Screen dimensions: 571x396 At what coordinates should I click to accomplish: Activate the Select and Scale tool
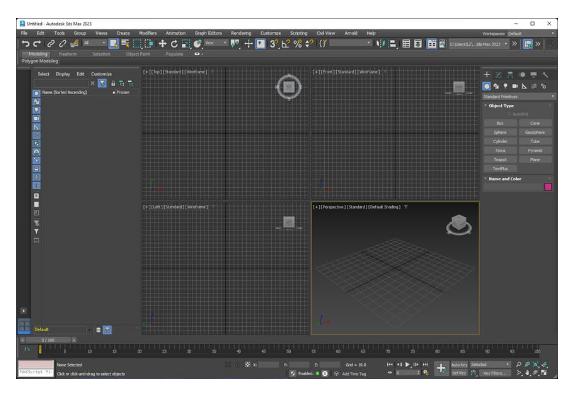click(x=186, y=44)
